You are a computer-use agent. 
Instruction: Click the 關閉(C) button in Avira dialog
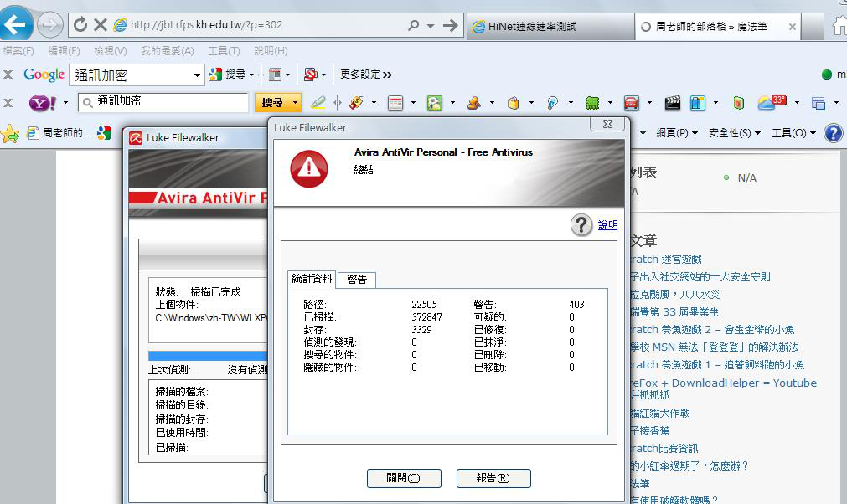point(404,478)
